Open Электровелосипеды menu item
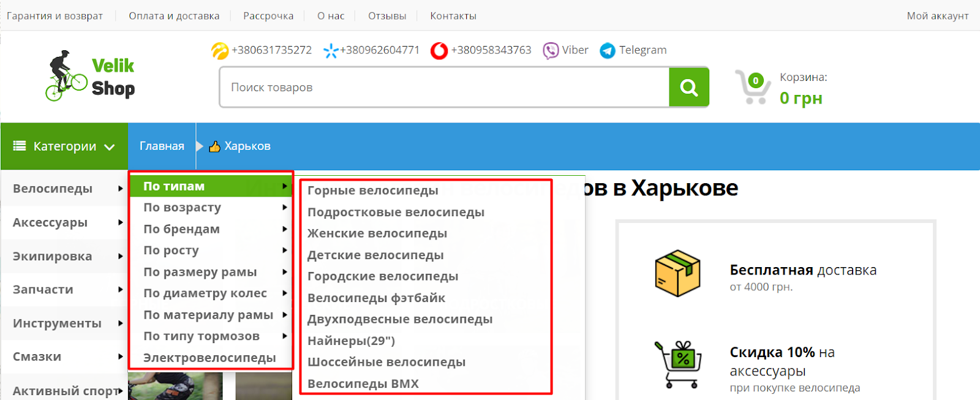Viewport: 980px width, 400px height. click(211, 358)
